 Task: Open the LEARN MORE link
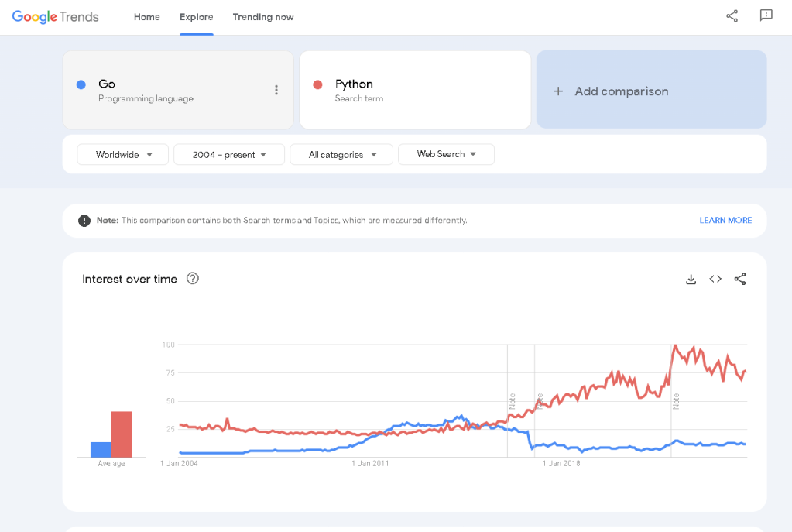(x=725, y=220)
